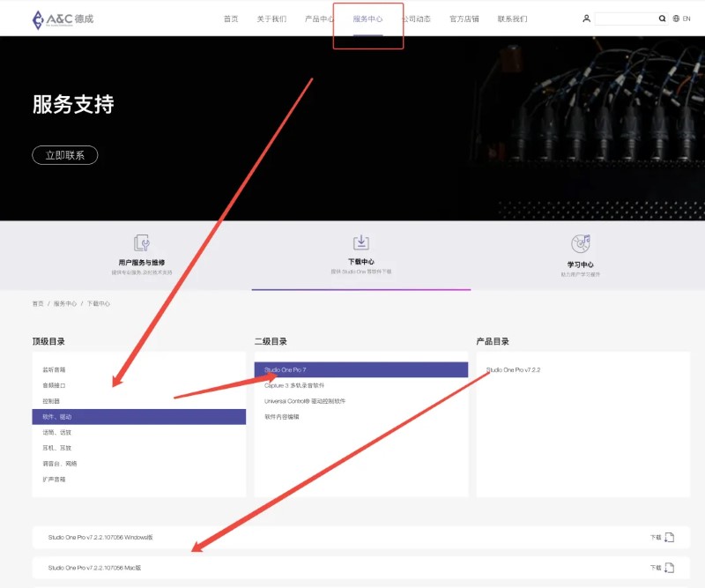Click 首页 in the breadcrumb
This screenshot has width=705, height=588.
pyautogui.click(x=38, y=303)
